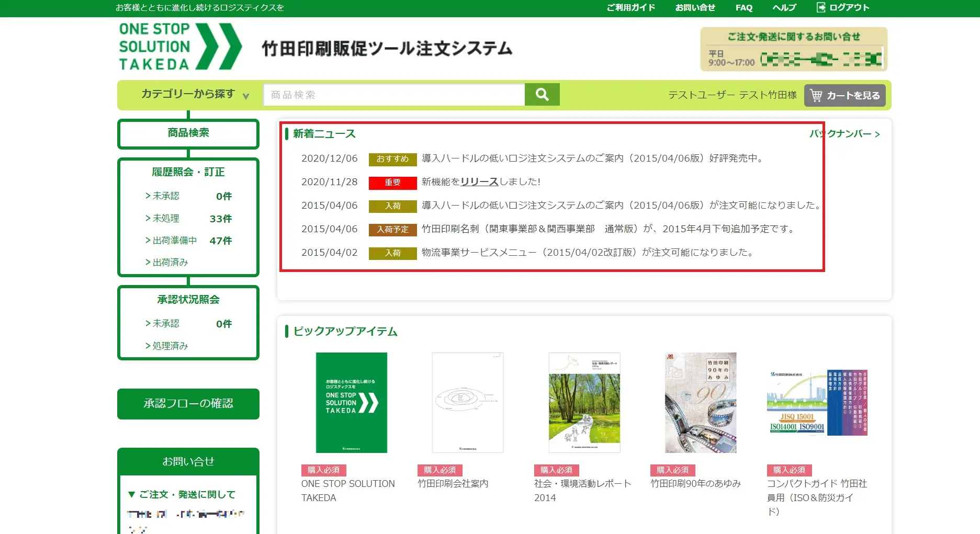Open 物流事業サービスメニュー news item
Image resolution: width=980 pixels, height=534 pixels.
pyautogui.click(x=588, y=253)
